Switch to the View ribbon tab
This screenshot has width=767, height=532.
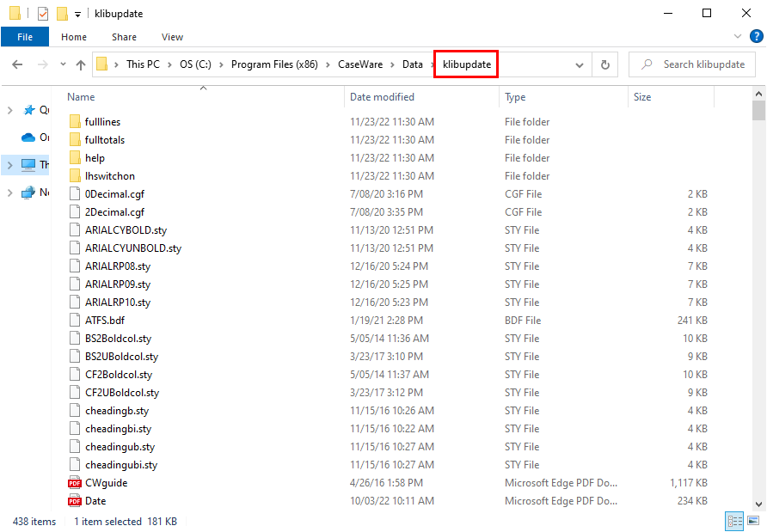[172, 37]
